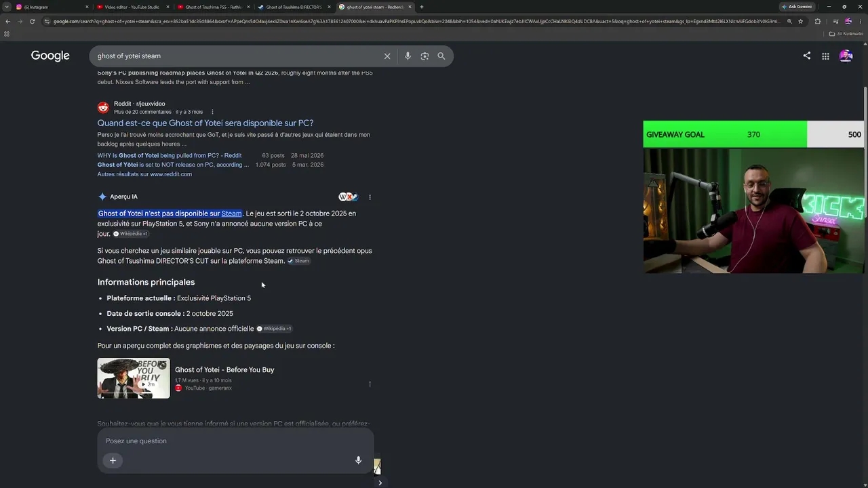Click the Reddit result favicon
Viewport: 868px width, 488px height.
coord(103,107)
